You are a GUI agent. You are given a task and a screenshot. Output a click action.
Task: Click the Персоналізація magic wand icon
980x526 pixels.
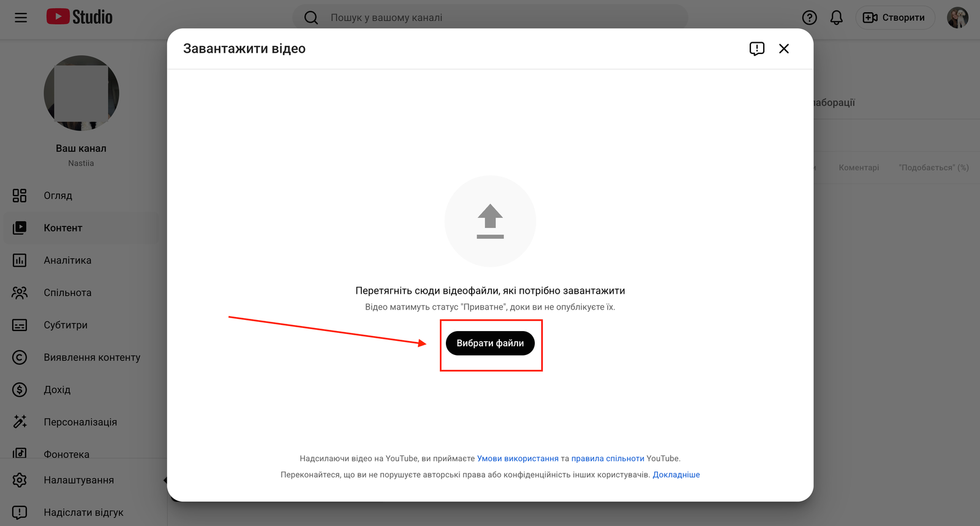20,422
